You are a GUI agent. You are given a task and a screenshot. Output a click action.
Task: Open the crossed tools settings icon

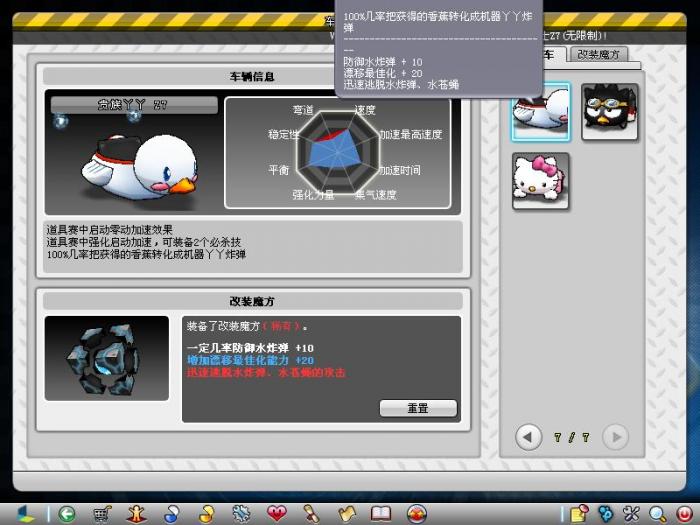coord(632,514)
